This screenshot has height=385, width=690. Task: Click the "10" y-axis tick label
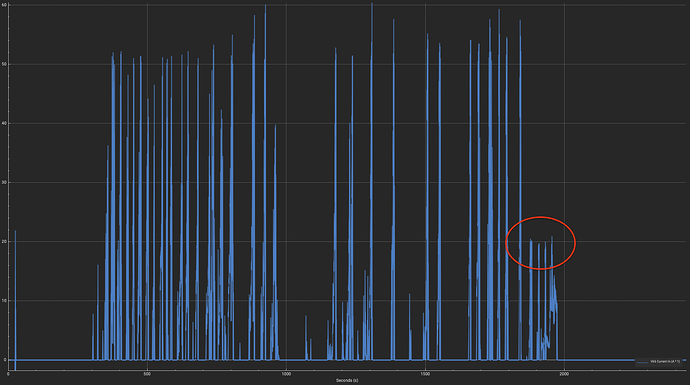pyautogui.click(x=4, y=301)
